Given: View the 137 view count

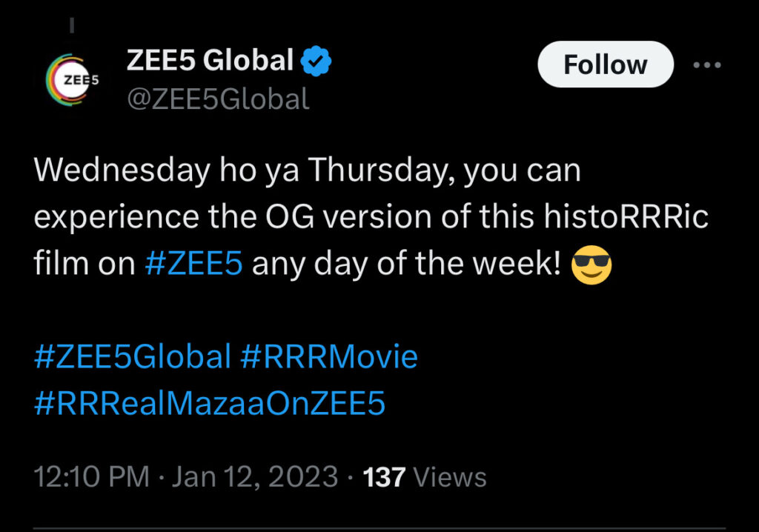Looking at the screenshot, I should click(384, 476).
